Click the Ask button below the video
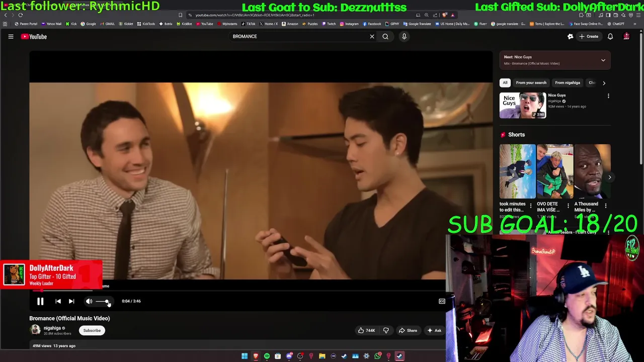644x362 pixels. click(434, 330)
